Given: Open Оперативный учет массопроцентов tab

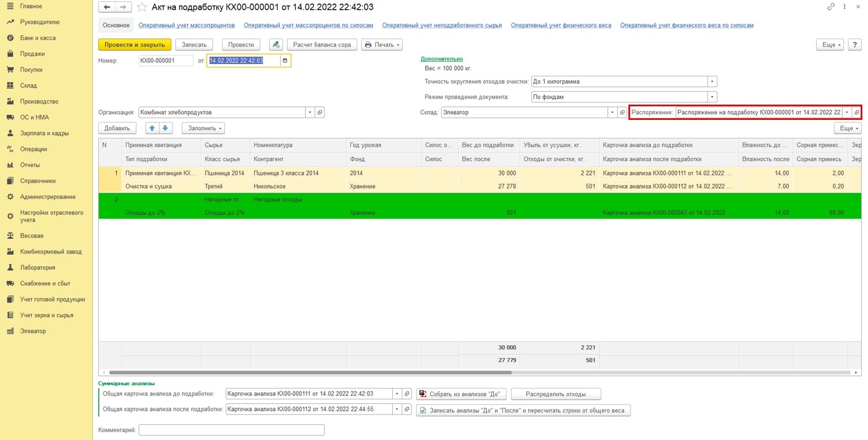Looking at the screenshot, I should [x=186, y=25].
